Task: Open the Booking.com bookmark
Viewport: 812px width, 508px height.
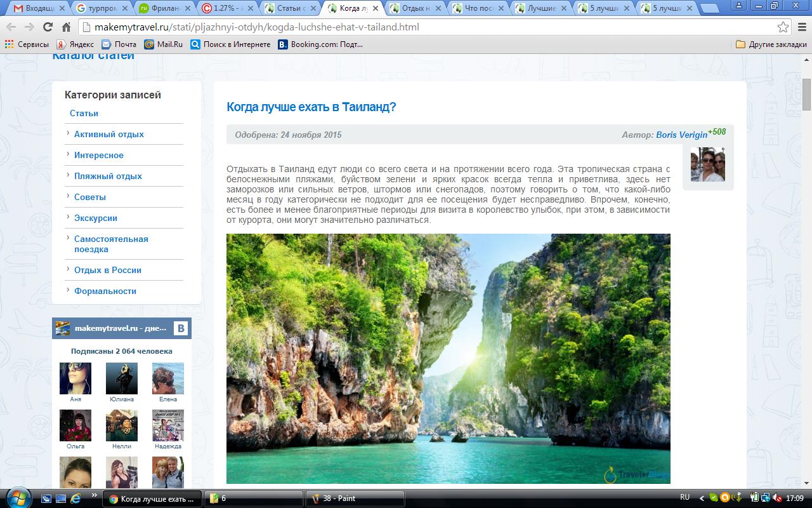Action: tap(320, 44)
